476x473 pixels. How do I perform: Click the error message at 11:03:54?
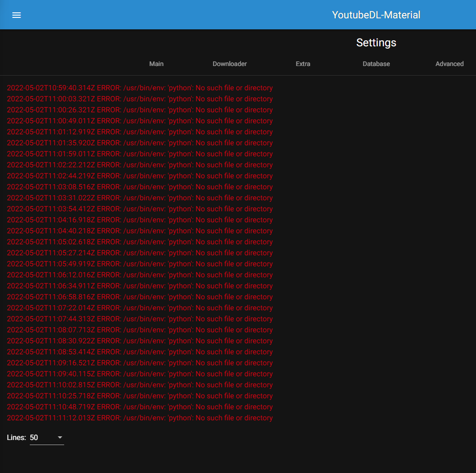coord(140,209)
